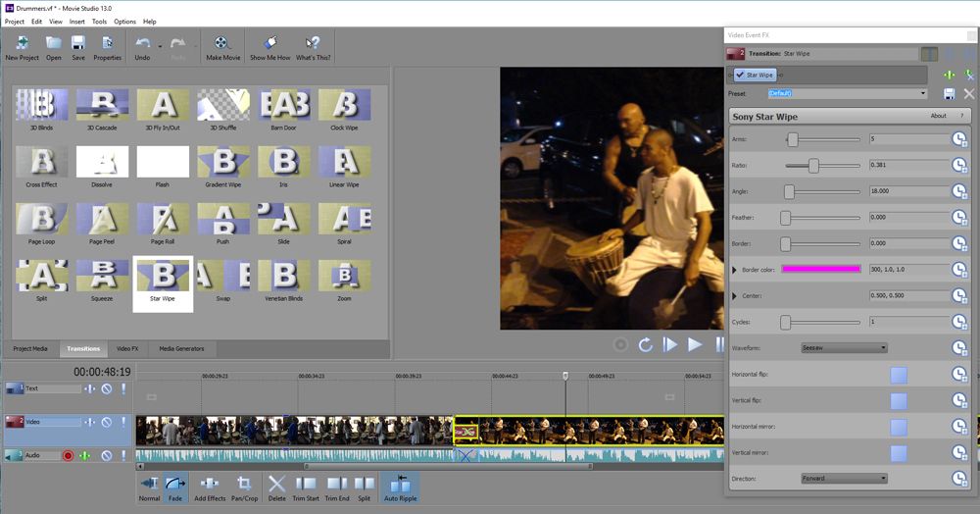Arm the Audio track for recording

tap(69, 455)
